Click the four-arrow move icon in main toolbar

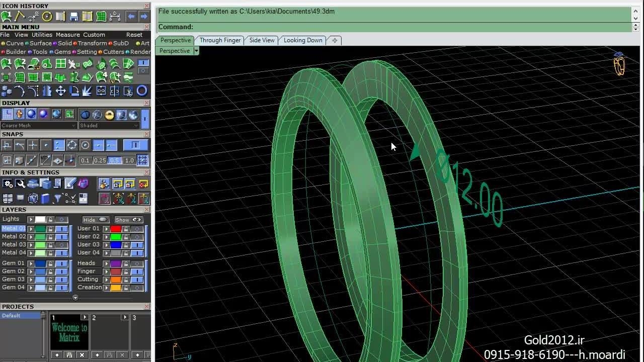coord(60,91)
